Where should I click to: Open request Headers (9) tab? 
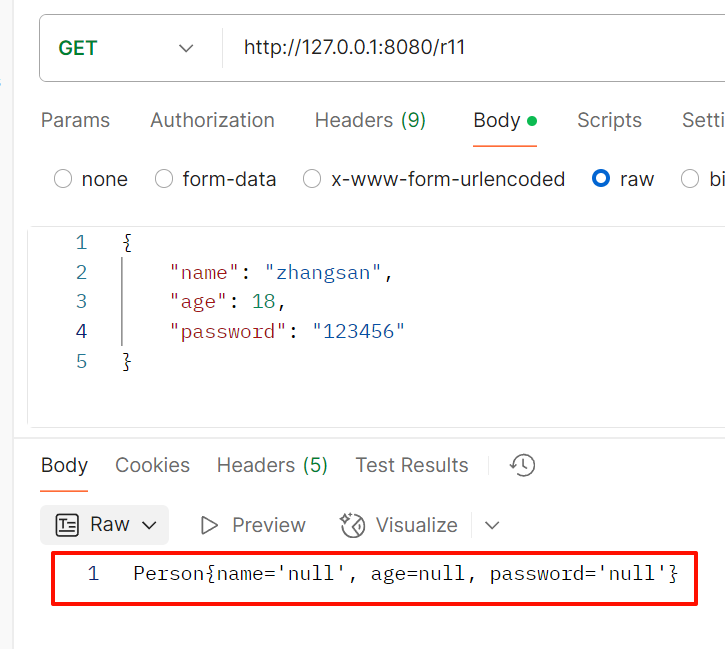(370, 120)
